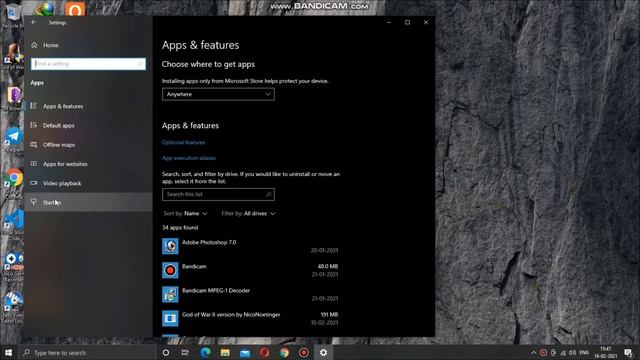Select Startup in the sidebar
Image resolution: width=640 pixels, height=360 pixels.
pyautogui.click(x=88, y=202)
